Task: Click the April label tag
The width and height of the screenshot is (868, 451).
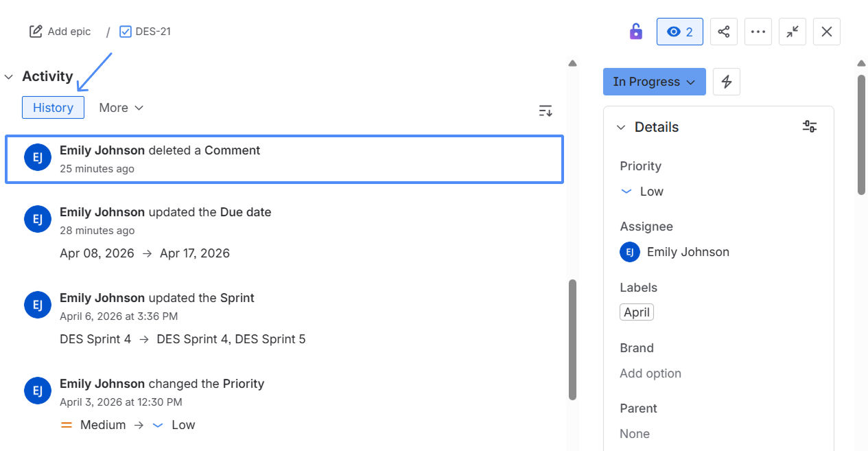Action: [637, 312]
